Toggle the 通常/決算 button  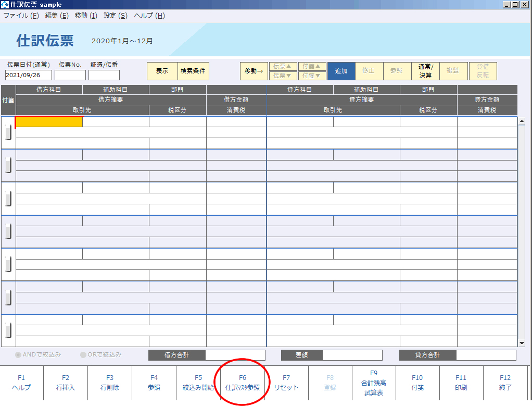(425, 71)
